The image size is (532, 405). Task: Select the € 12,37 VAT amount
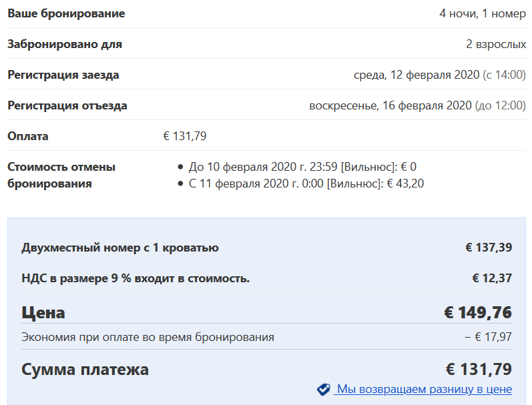click(x=492, y=278)
